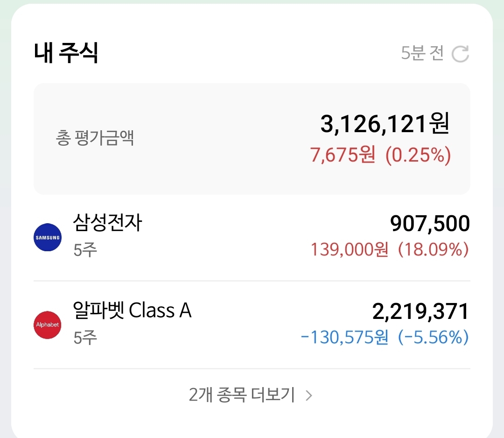Click the 5주 share count under 삼성전자

(85, 250)
